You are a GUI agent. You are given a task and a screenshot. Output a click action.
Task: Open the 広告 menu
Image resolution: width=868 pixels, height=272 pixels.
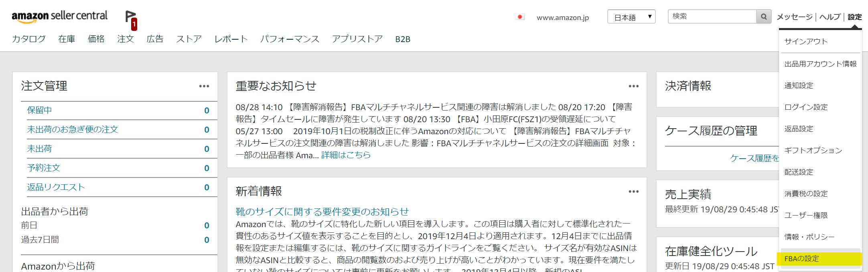[155, 39]
